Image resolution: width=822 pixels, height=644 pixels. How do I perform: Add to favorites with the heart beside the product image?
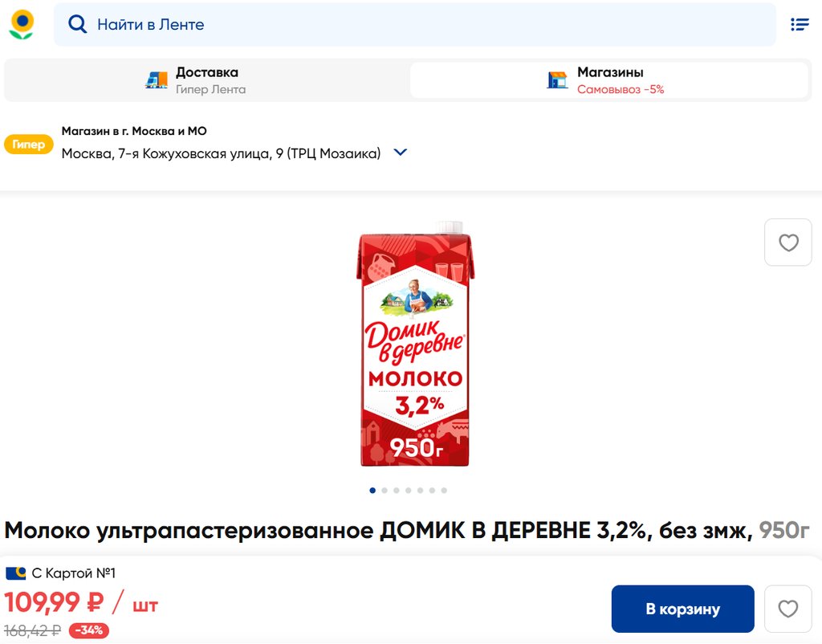tap(788, 243)
